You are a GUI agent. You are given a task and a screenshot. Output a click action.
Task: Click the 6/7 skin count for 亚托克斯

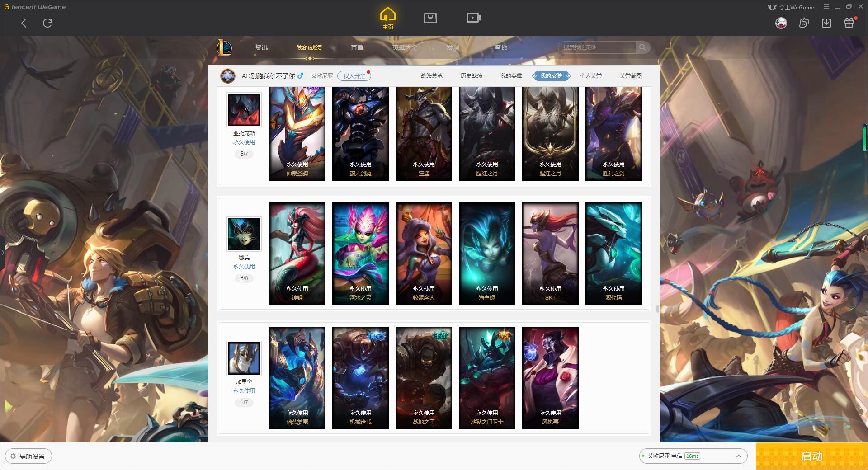(244, 154)
